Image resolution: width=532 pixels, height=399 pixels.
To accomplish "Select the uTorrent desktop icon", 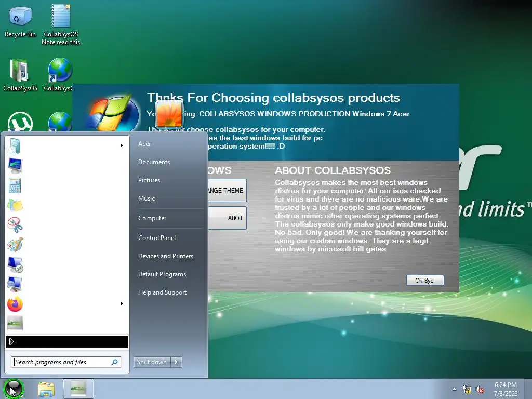I will coord(20,122).
